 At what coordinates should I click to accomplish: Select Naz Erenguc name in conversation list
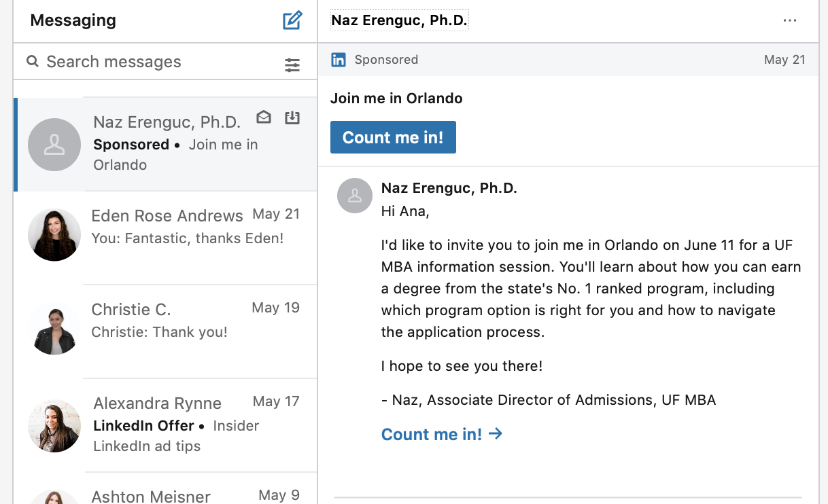tap(167, 122)
